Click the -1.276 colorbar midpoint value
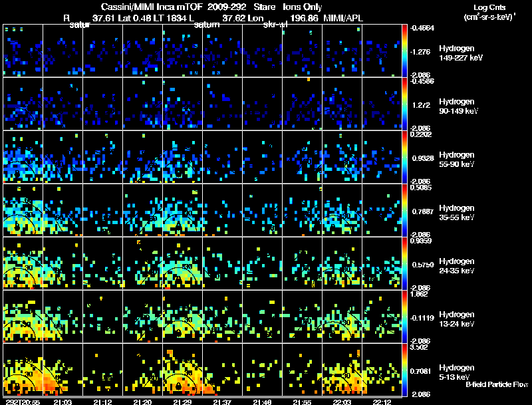The height and width of the screenshot is (405, 532). [420, 52]
